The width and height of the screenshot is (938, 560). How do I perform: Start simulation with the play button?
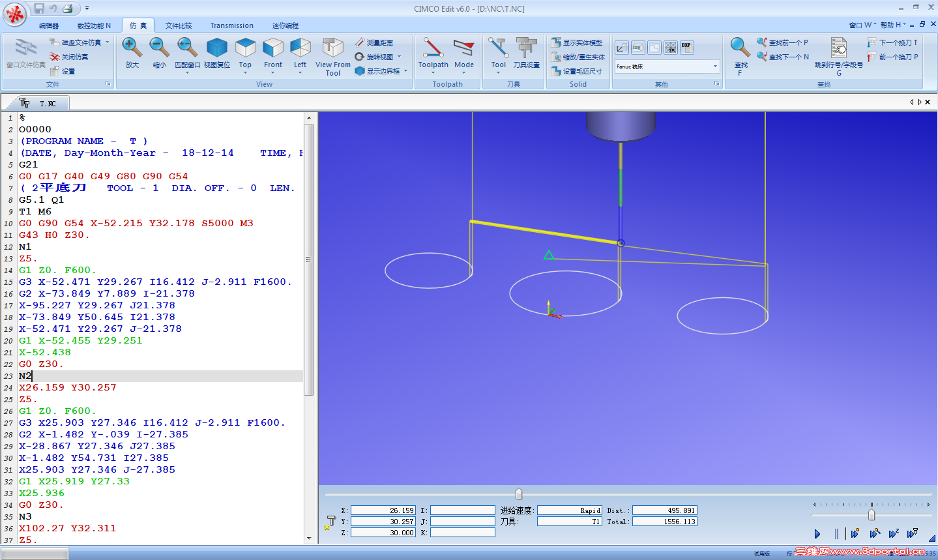[817, 534]
